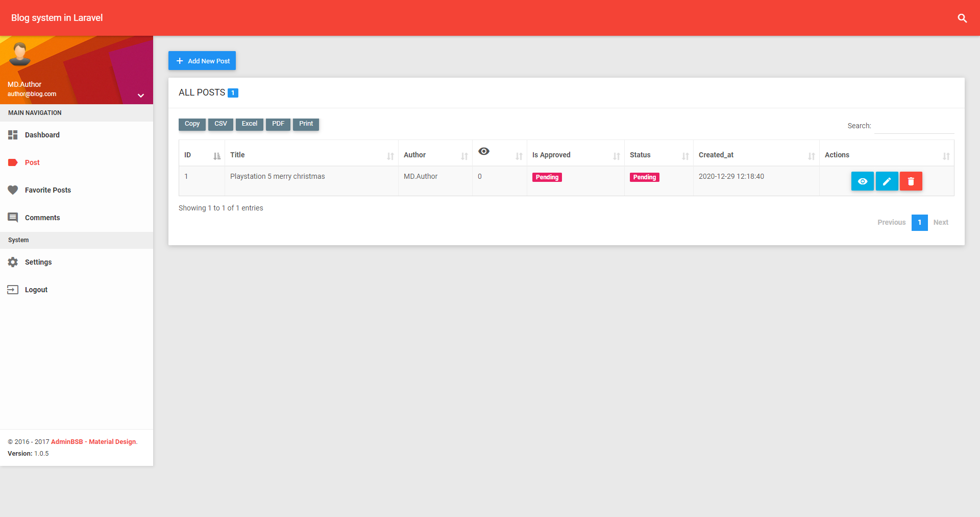The image size is (980, 517).
Task: Click the ALL POSTS count badge
Action: tap(233, 93)
